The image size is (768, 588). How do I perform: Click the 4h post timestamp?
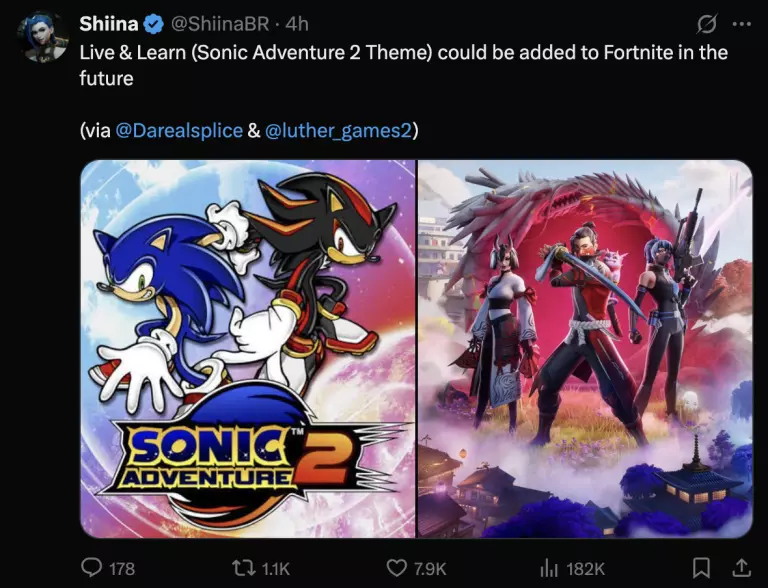pos(297,24)
